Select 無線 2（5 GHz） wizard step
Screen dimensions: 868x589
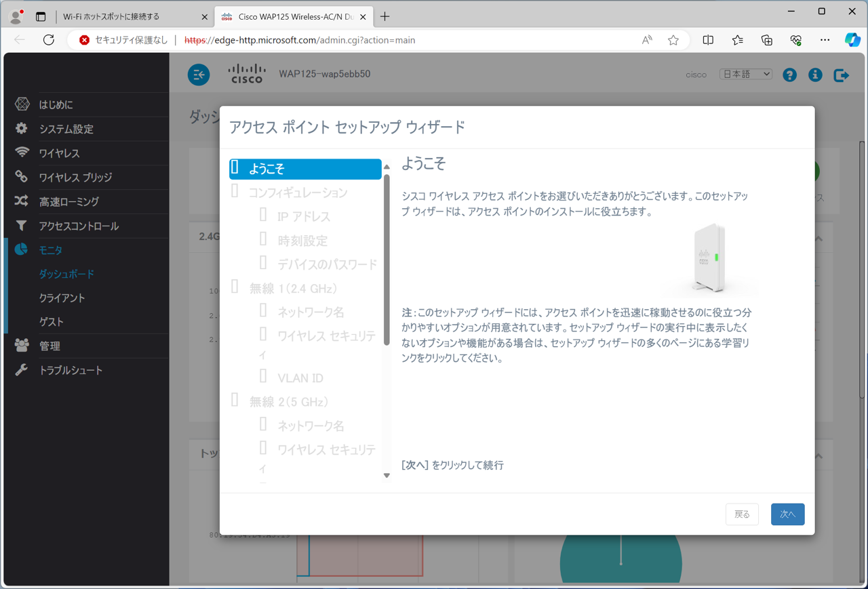tap(289, 402)
